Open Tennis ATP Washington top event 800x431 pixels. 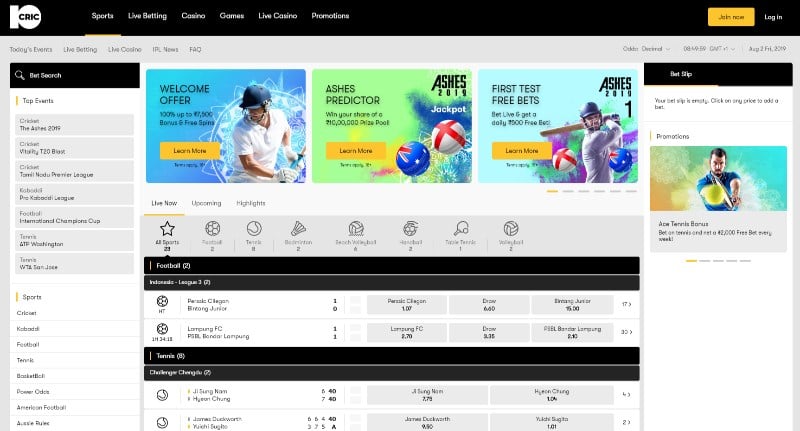[74, 240]
